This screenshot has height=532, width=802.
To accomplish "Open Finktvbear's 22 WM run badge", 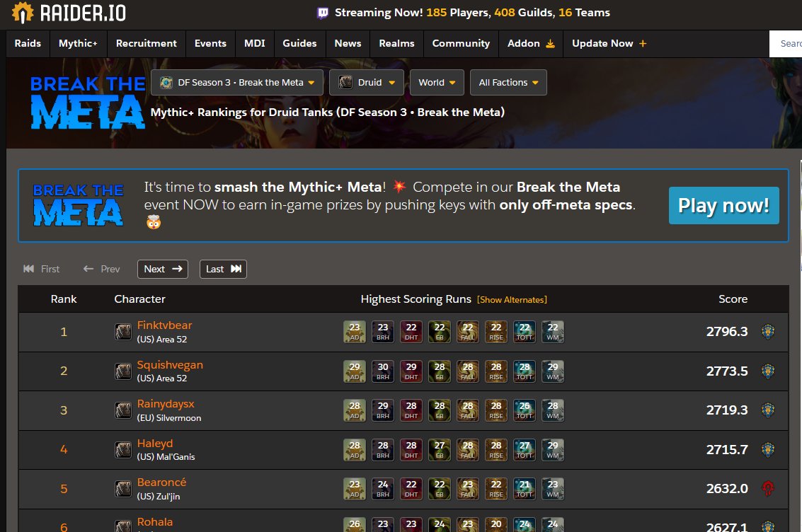I will 553,332.
